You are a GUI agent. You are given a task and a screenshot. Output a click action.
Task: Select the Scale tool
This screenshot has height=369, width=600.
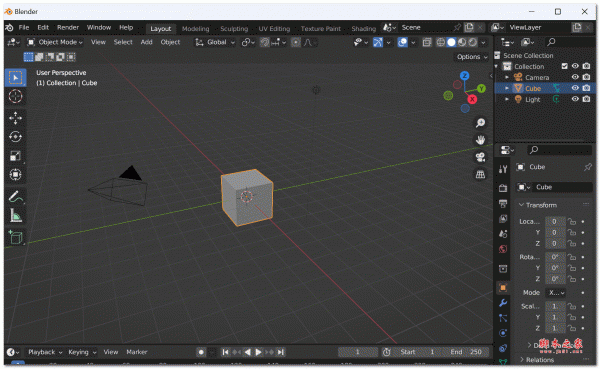pos(15,155)
